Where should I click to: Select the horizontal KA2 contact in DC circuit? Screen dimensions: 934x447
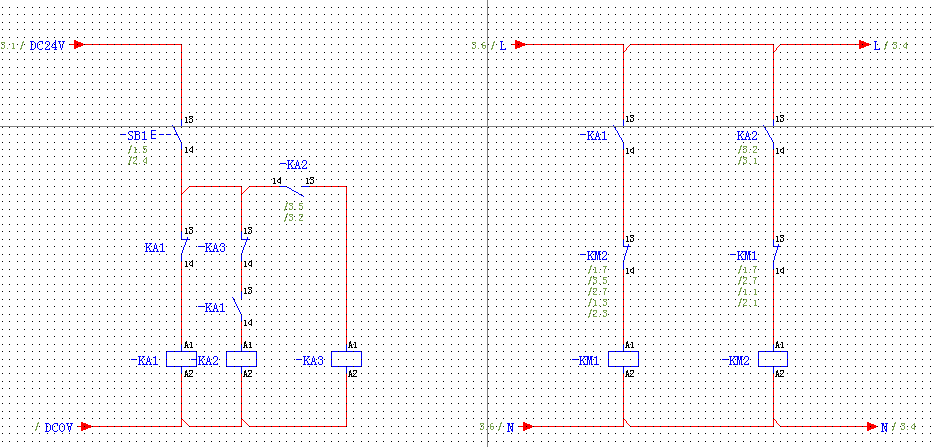293,186
